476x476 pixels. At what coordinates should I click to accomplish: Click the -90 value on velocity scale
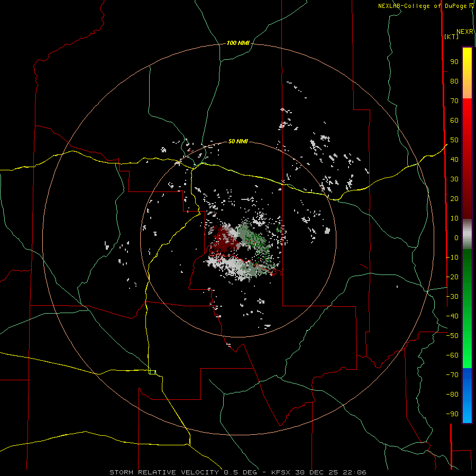tap(452, 414)
